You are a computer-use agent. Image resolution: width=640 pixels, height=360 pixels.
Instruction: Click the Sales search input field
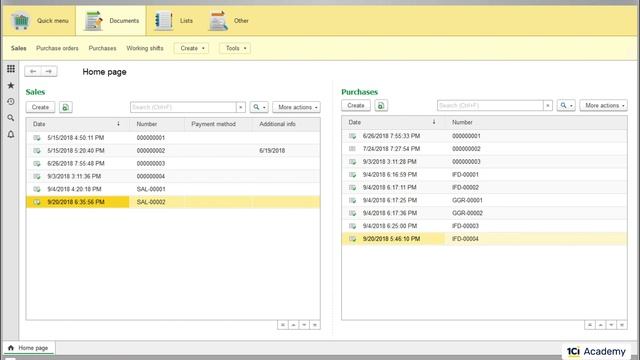pos(183,107)
